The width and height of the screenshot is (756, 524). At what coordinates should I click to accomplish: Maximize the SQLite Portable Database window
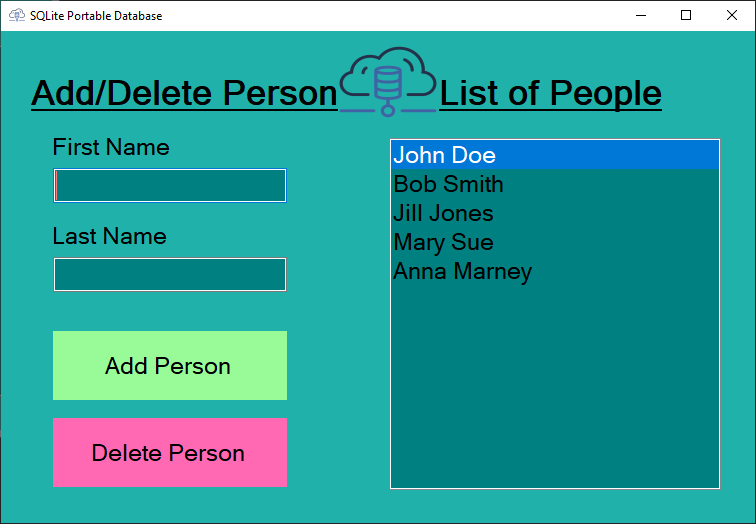point(686,15)
